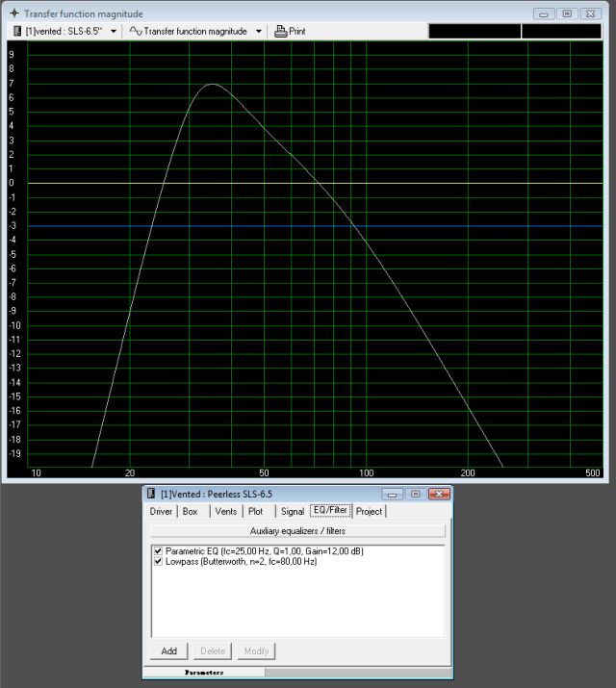Click the curve icon beside Transfer function magnitude
616x688 pixels.
pyautogui.click(x=136, y=31)
